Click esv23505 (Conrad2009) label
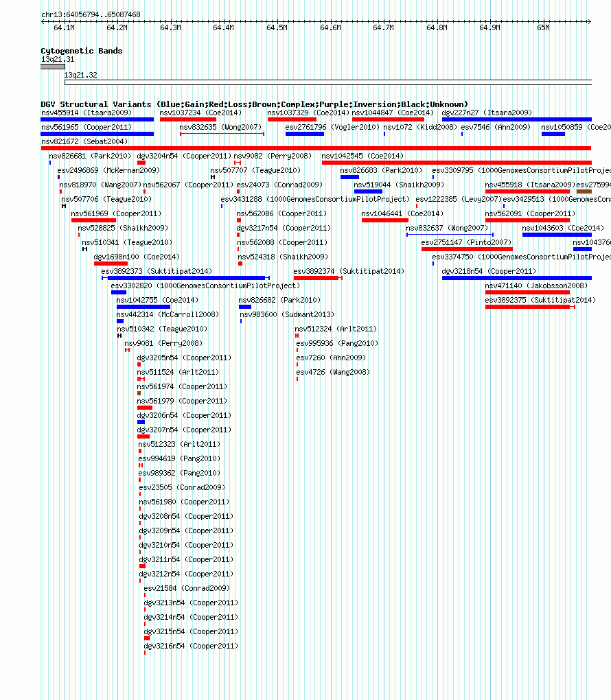 pos(182,487)
